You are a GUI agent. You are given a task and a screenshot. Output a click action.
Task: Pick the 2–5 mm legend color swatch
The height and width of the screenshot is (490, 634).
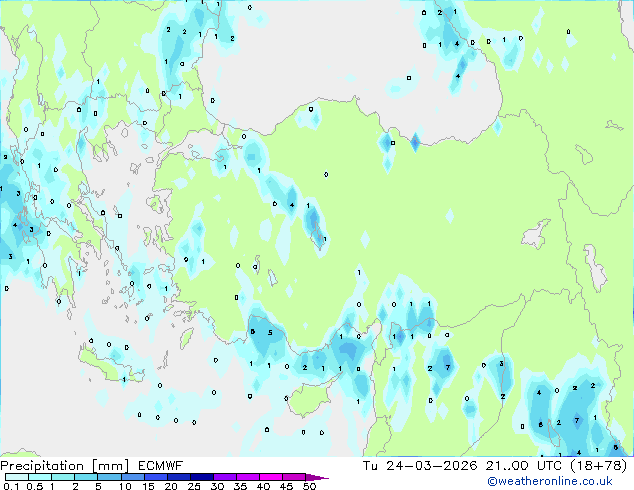(x=86, y=477)
